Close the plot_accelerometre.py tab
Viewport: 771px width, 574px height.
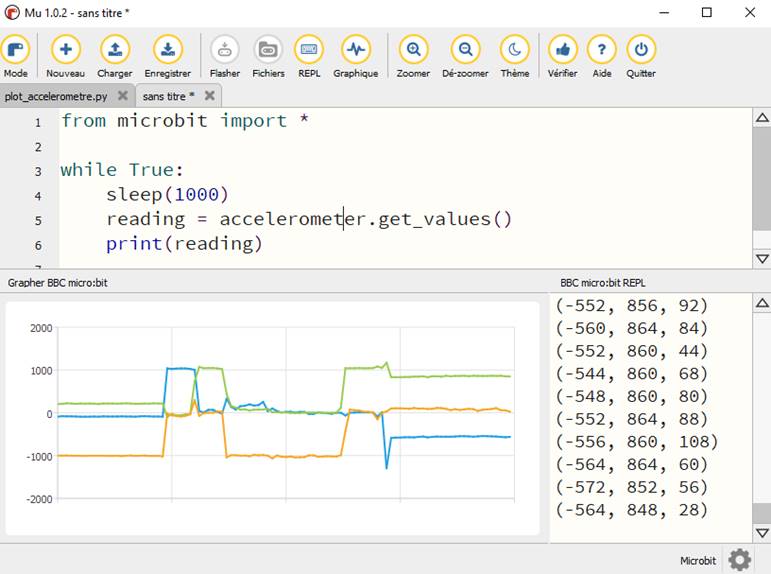123,95
